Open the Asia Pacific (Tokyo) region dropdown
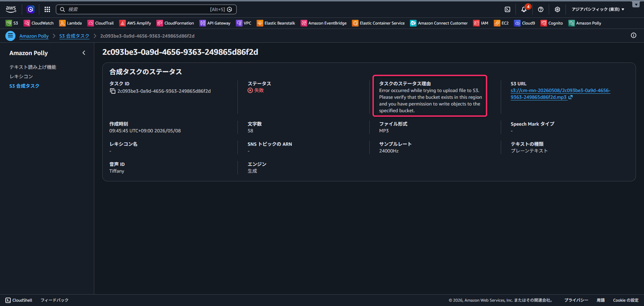Viewport: 644px width, 306px height. pyautogui.click(x=598, y=9)
